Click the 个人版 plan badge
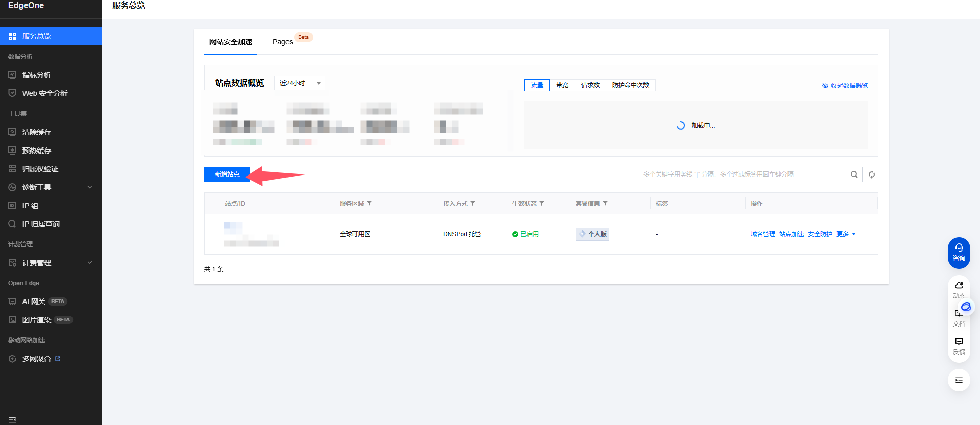980x425 pixels. pyautogui.click(x=592, y=234)
